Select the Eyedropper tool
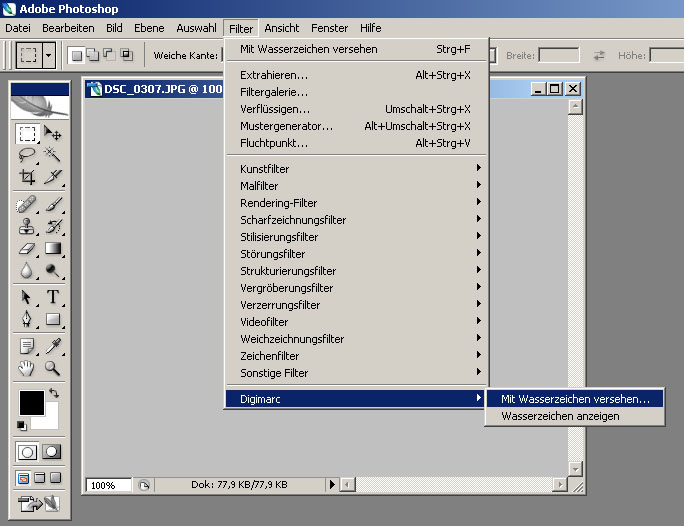Image resolution: width=684 pixels, height=526 pixels. pos(52,346)
